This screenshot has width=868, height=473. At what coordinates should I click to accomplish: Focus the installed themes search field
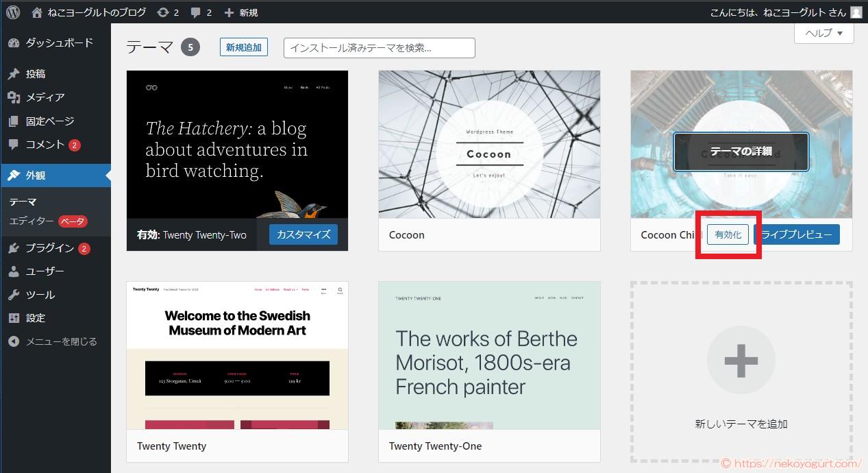tap(379, 48)
